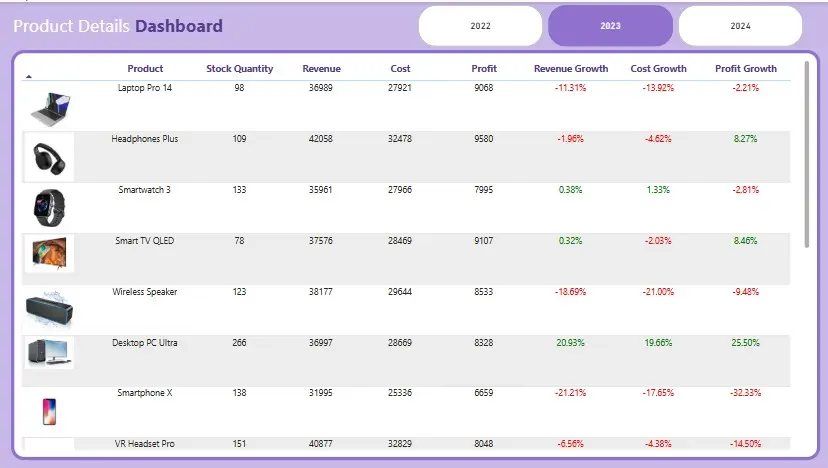Screen dimensions: 828x468
Task: Sort by Revenue column header
Action: pyautogui.click(x=321, y=69)
